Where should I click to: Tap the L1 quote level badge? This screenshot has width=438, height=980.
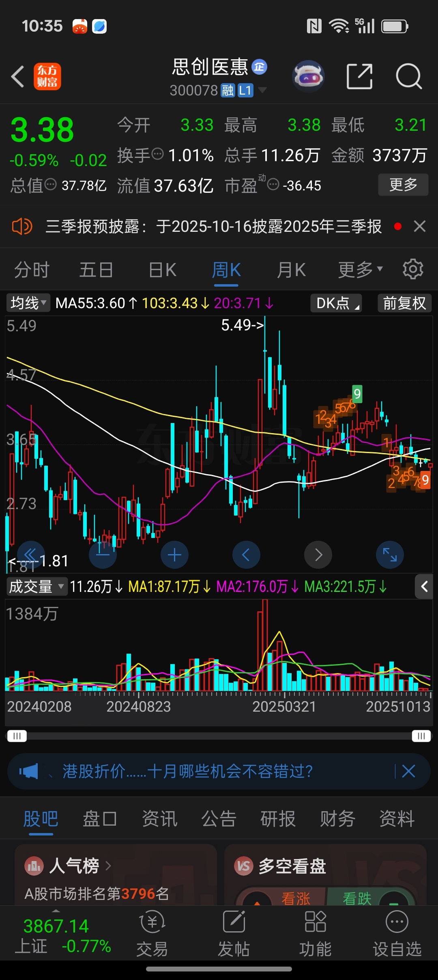point(245,91)
